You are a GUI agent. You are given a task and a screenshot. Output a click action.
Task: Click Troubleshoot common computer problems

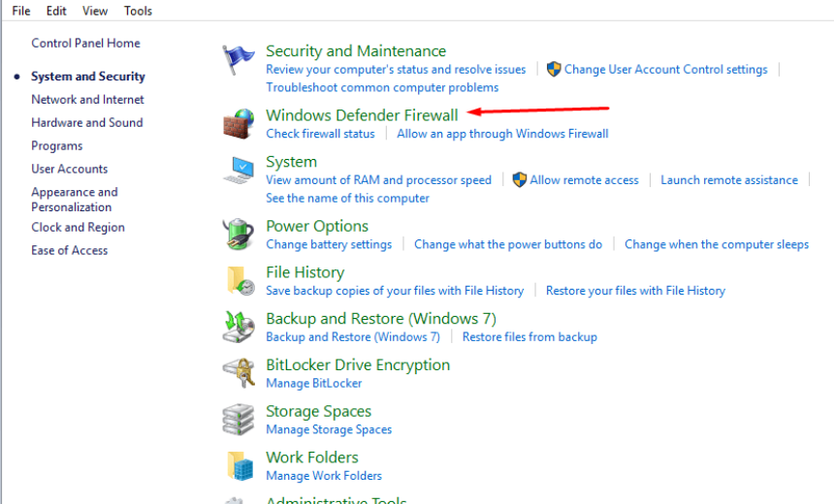point(382,88)
